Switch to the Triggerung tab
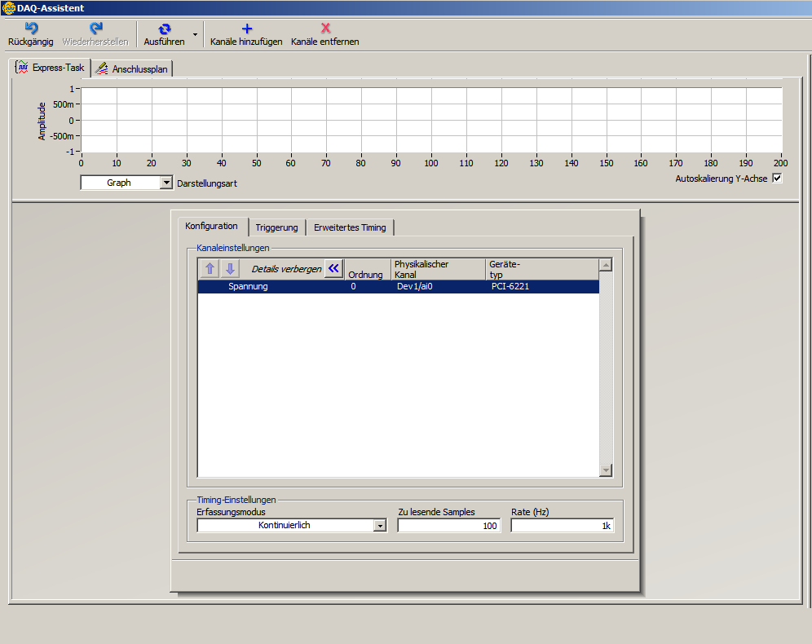This screenshot has height=644, width=812. pos(276,227)
